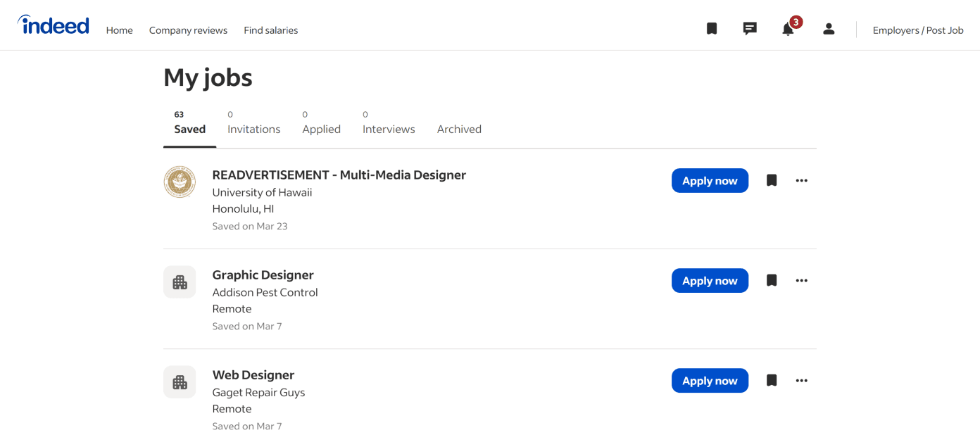The height and width of the screenshot is (442, 980).
Task: Apply now to Web Designer job
Action: tap(710, 380)
